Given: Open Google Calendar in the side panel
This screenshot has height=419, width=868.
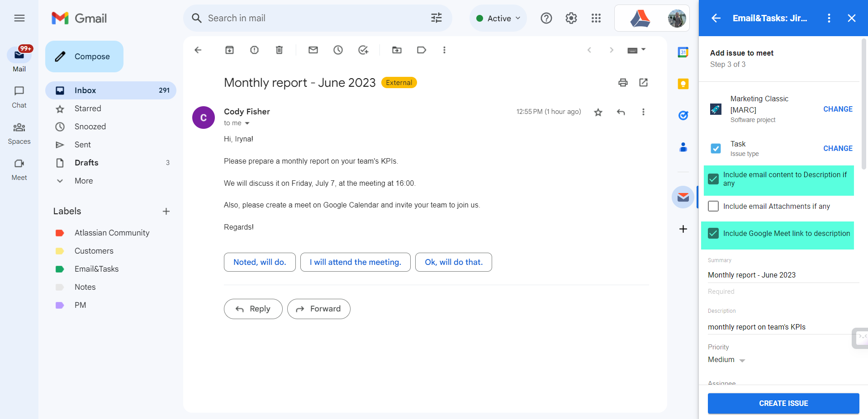Looking at the screenshot, I should (683, 52).
